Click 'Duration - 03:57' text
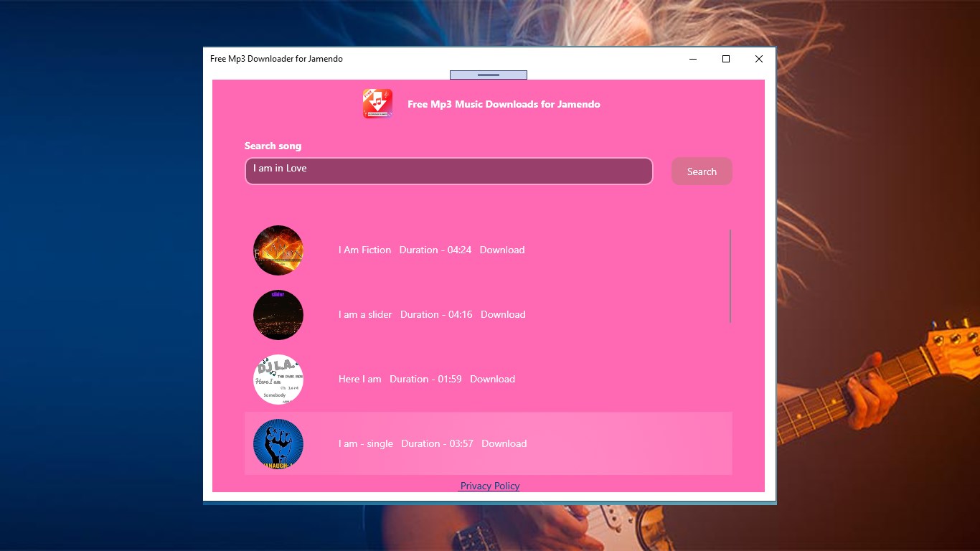The image size is (980, 551). pyautogui.click(x=437, y=443)
